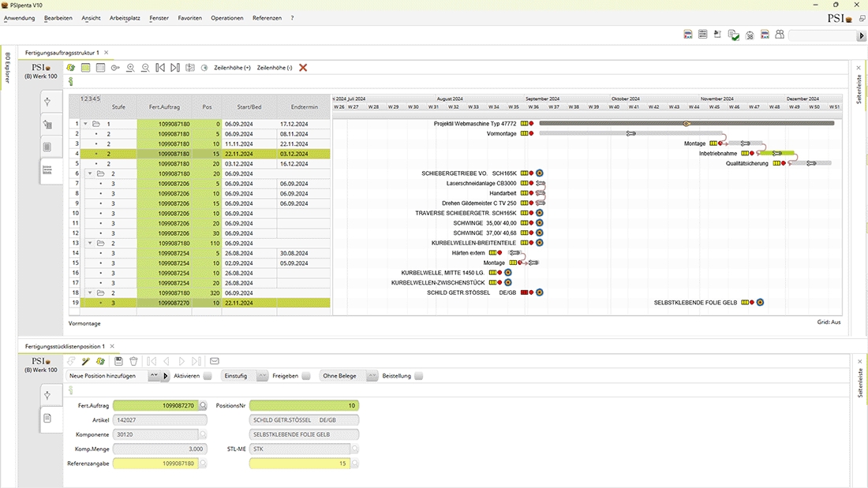Screen dimensions: 868x488
Task: Click the green info icon below the Gantt toolbar
Action: [71, 81]
